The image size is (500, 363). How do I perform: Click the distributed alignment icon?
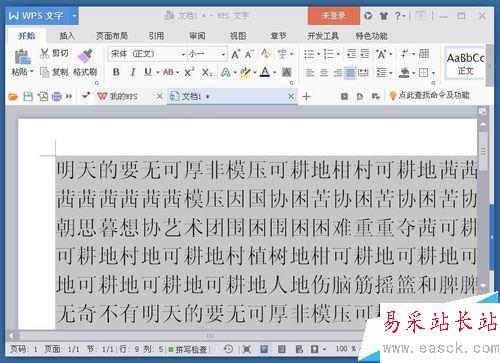(x=363, y=72)
